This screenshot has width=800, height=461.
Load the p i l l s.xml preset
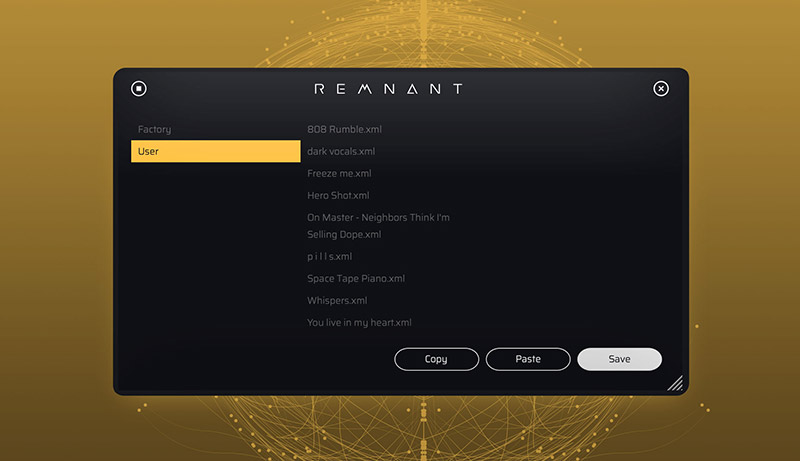click(330, 256)
